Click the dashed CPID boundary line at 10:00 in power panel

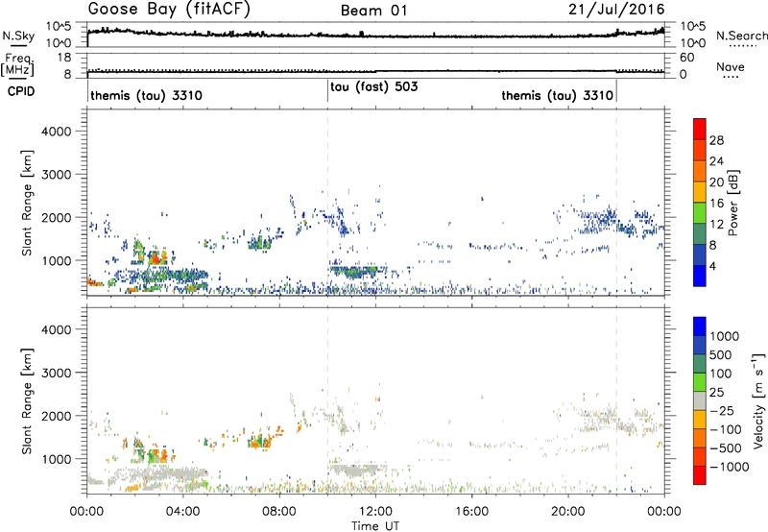[327, 203]
